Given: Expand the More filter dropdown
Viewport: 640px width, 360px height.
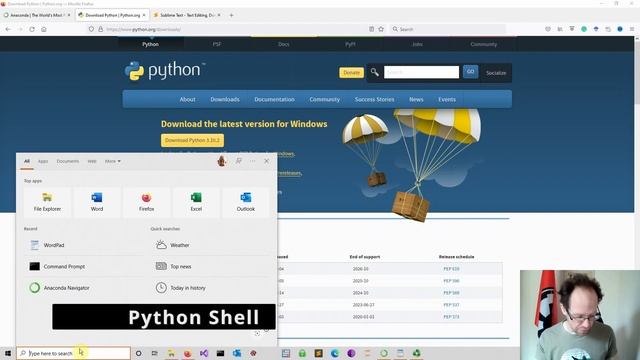Looking at the screenshot, I should pos(113,161).
